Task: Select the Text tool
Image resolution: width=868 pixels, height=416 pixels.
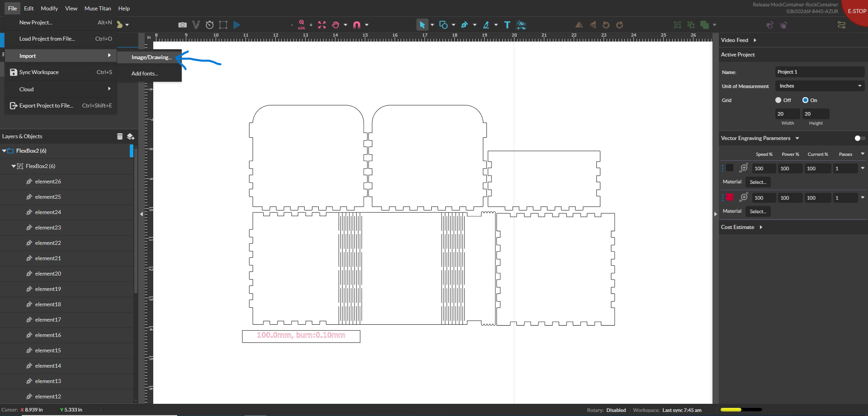Action: (x=507, y=25)
